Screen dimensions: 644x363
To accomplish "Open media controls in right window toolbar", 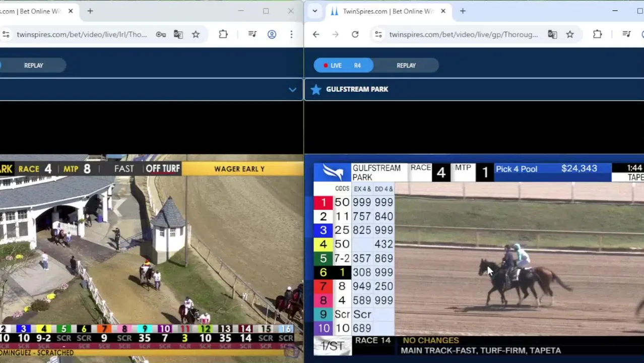I will click(x=626, y=34).
